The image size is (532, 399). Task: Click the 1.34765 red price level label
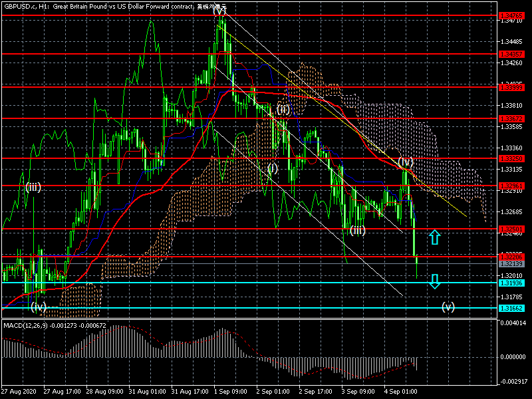point(511,15)
